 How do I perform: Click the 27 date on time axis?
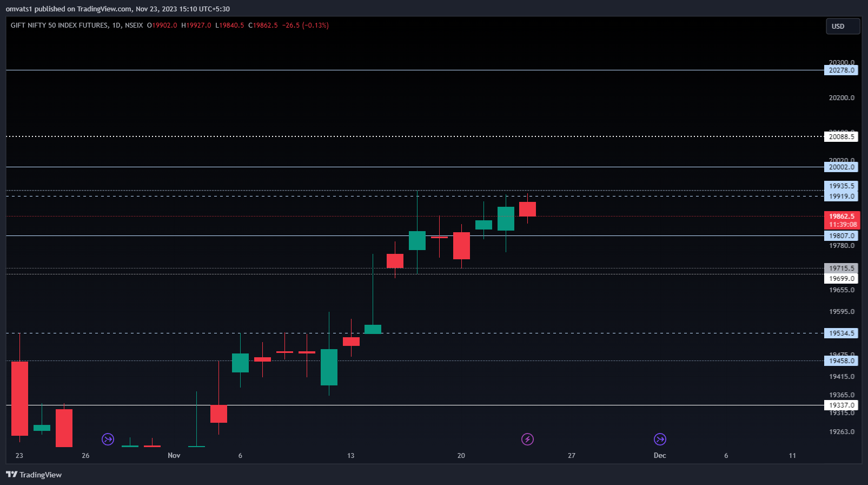click(571, 455)
